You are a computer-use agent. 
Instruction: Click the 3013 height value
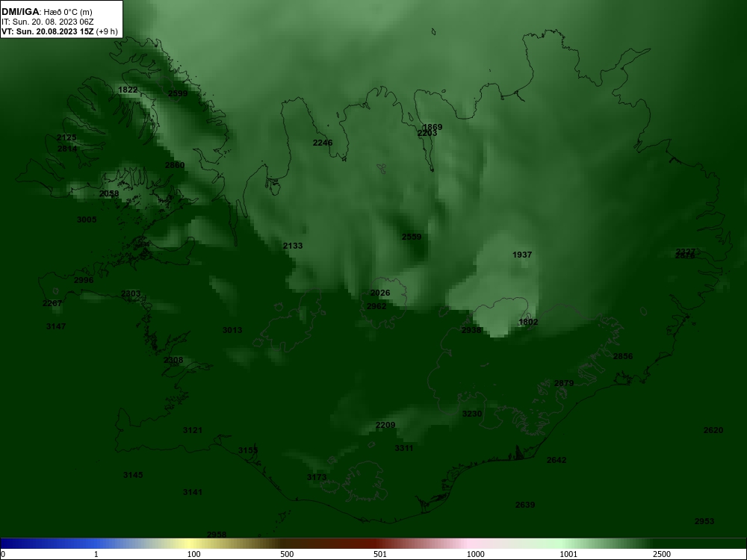(232, 330)
